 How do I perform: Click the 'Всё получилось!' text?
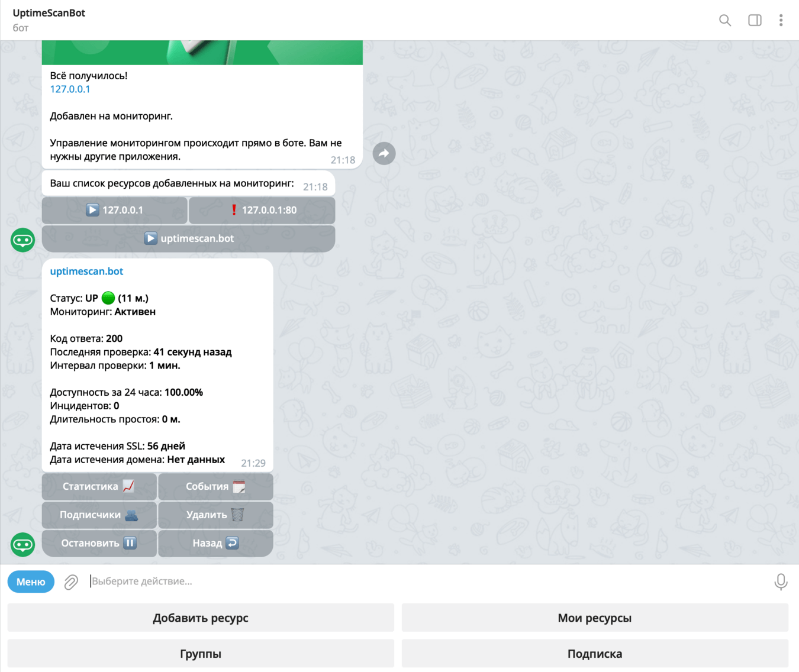(89, 76)
